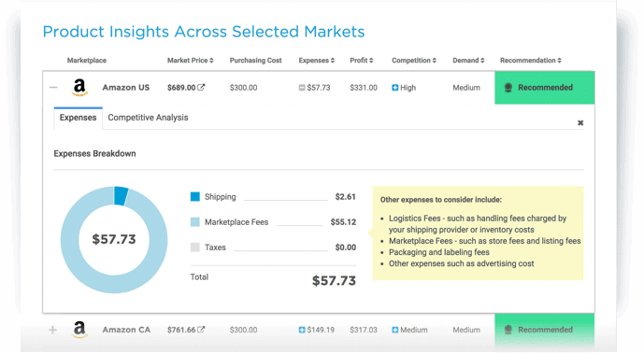Sort by Demand column
This screenshot has width=644, height=353.
[468, 61]
